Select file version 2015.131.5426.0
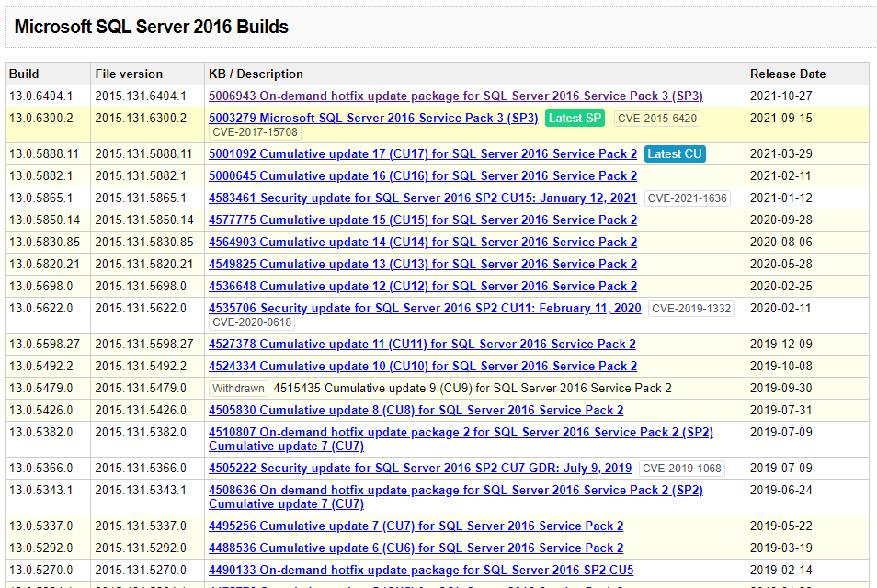Viewport: 877px width, 588px height. tap(141, 411)
